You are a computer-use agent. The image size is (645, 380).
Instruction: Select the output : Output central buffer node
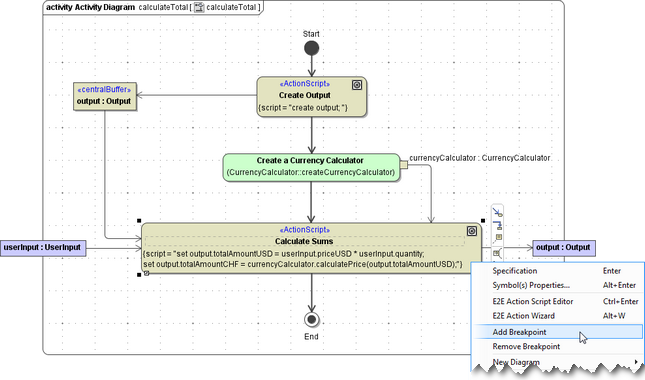pyautogui.click(x=105, y=97)
